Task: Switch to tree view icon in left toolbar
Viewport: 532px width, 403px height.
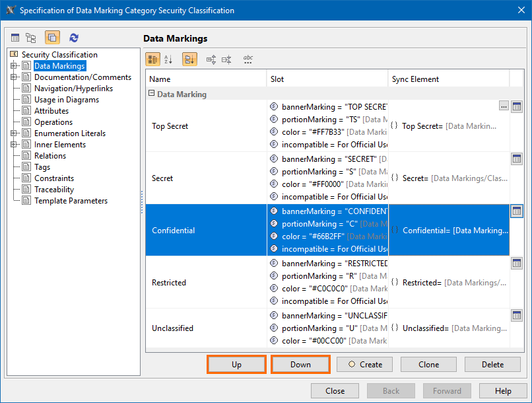Action: 31,38
